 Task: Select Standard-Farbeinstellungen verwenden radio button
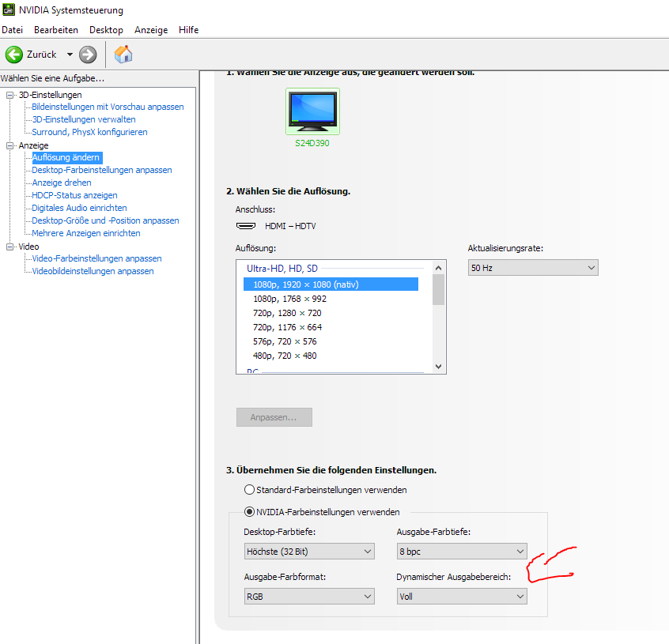point(249,490)
